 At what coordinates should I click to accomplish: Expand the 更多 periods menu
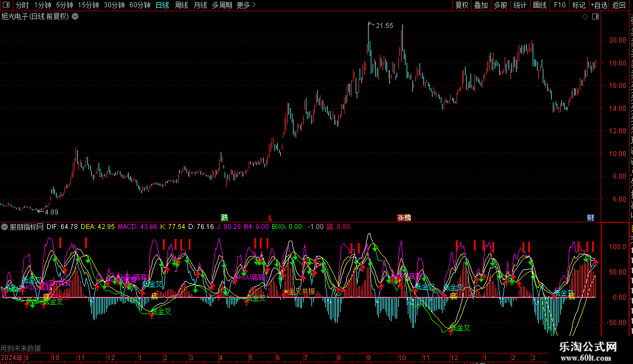click(246, 5)
